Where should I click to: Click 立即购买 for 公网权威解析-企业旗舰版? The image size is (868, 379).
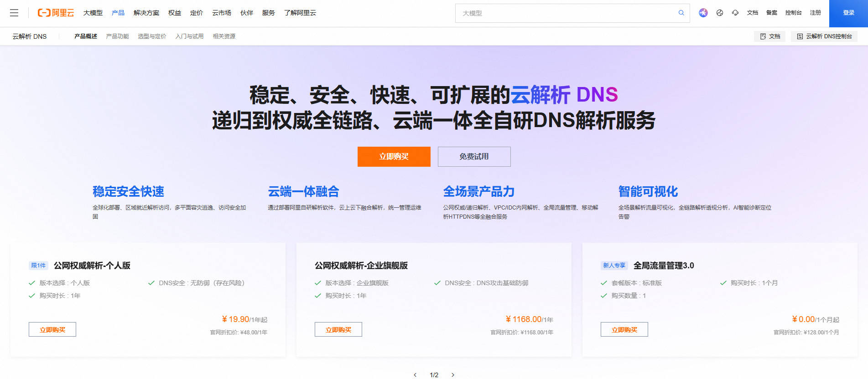[x=338, y=329]
